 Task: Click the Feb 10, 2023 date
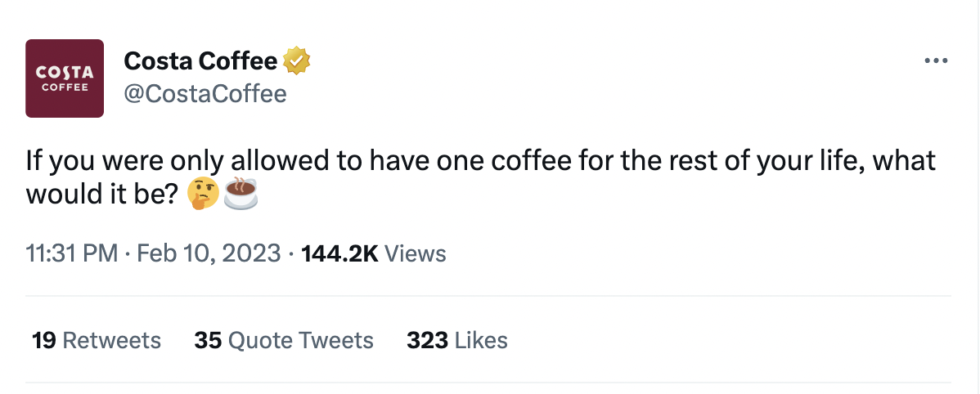click(208, 253)
